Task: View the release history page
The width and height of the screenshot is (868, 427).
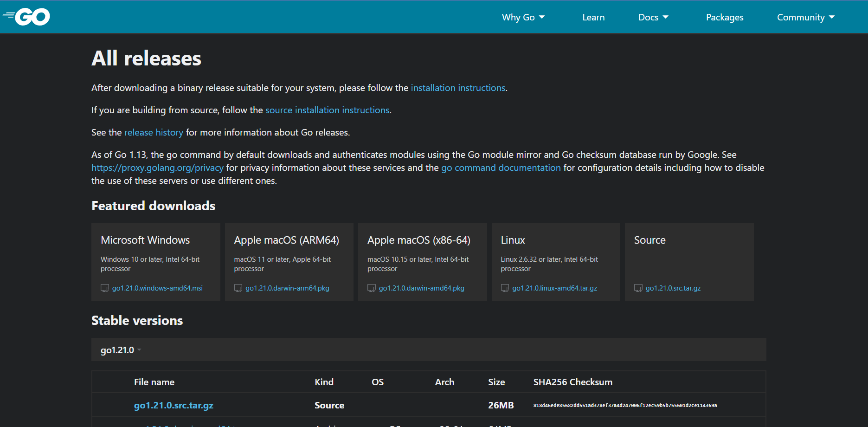Action: pyautogui.click(x=154, y=132)
